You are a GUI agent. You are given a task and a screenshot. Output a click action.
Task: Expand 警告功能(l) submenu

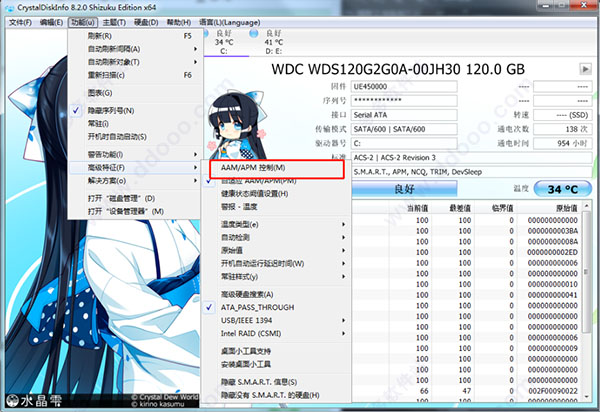[x=135, y=155]
